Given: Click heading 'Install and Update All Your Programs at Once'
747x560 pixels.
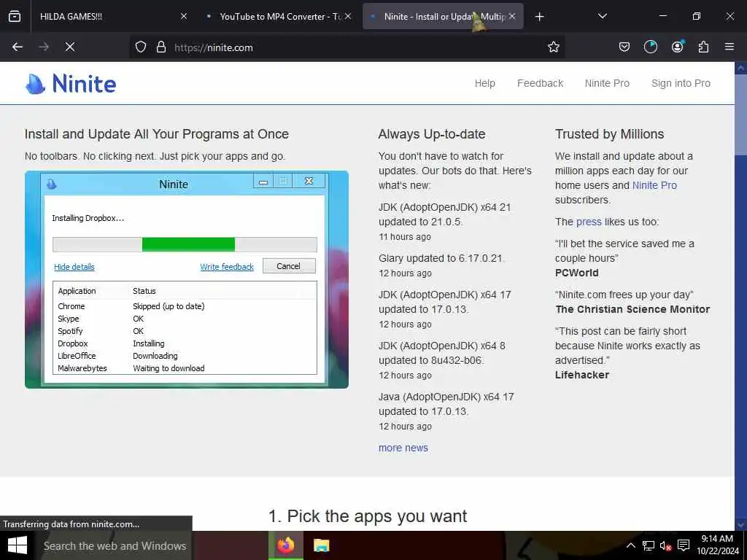Looking at the screenshot, I should click(156, 134).
